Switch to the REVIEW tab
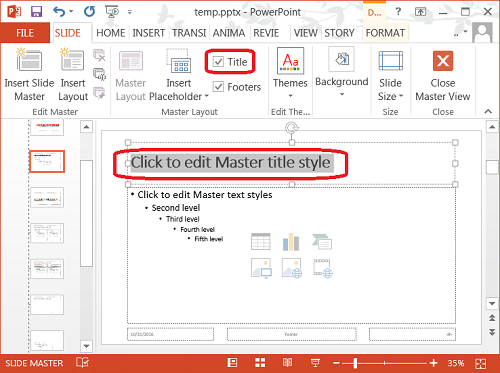The width and height of the screenshot is (500, 373). click(x=266, y=33)
